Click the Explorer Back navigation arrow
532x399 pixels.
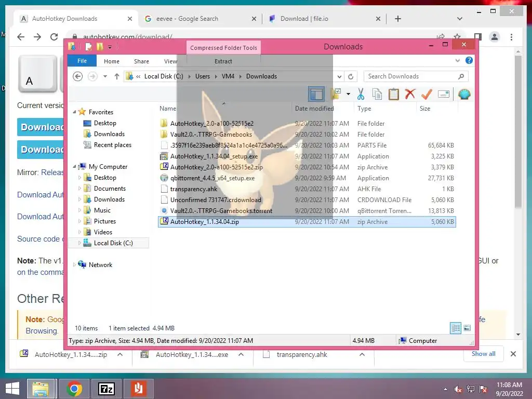click(x=78, y=76)
